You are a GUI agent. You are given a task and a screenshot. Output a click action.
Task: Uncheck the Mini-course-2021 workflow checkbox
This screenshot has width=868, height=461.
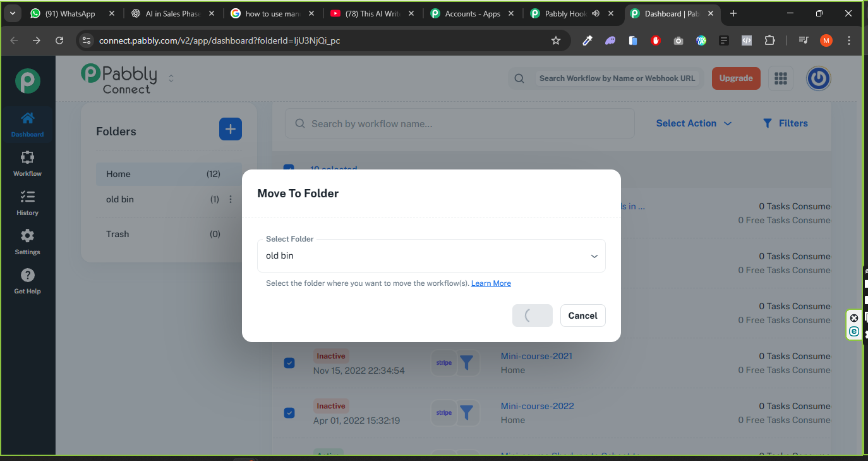(289, 363)
